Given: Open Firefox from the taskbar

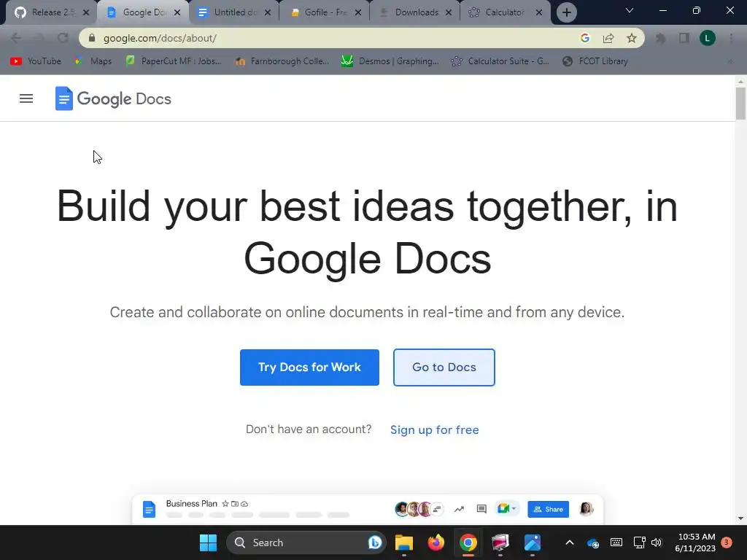Looking at the screenshot, I should [x=436, y=542].
